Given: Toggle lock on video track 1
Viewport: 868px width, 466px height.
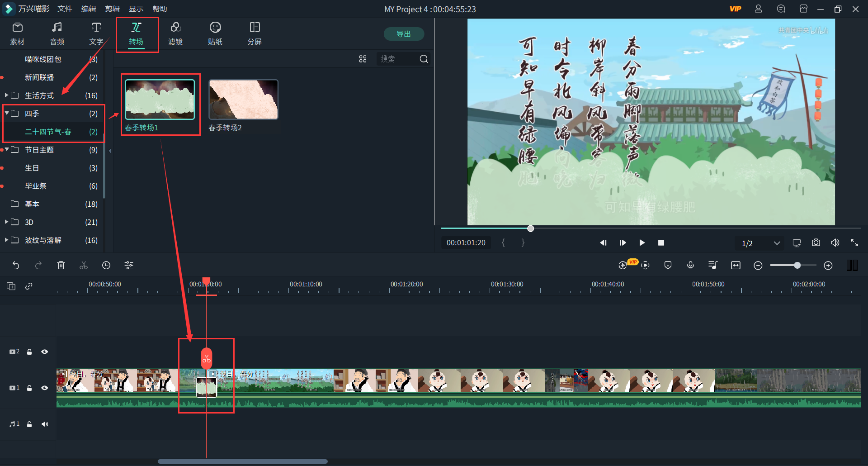Looking at the screenshot, I should tap(29, 388).
